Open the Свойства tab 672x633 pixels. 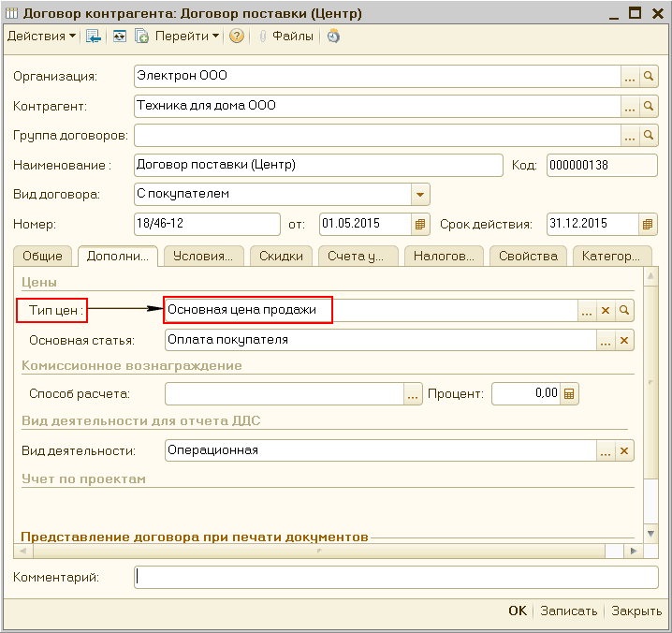(x=528, y=257)
